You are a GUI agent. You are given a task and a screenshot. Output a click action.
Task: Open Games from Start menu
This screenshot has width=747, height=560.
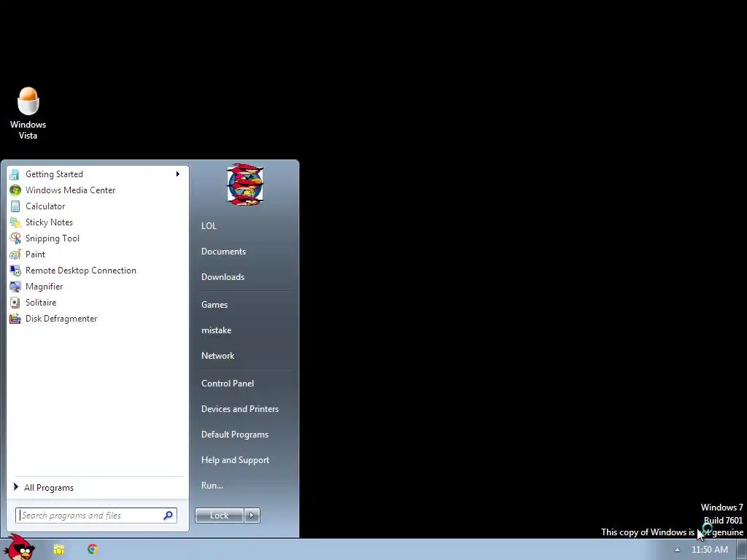point(214,305)
